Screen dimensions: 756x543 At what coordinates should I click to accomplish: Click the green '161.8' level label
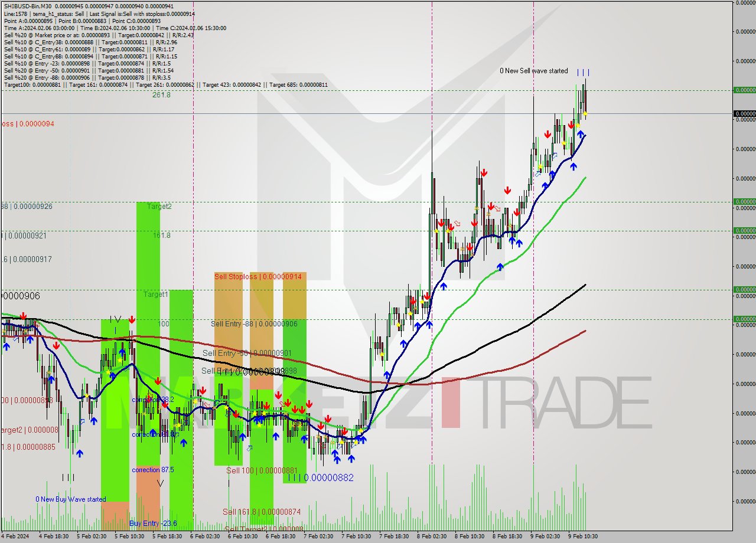coord(162,235)
